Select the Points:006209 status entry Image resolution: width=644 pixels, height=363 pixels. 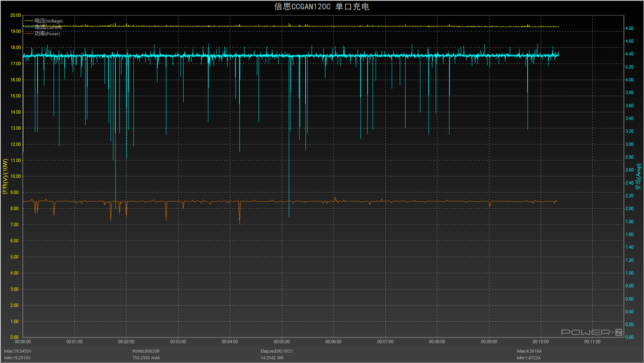(x=146, y=352)
